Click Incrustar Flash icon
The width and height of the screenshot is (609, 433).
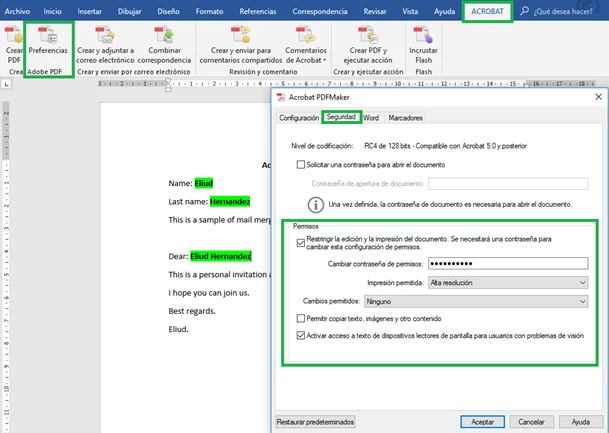(x=423, y=45)
